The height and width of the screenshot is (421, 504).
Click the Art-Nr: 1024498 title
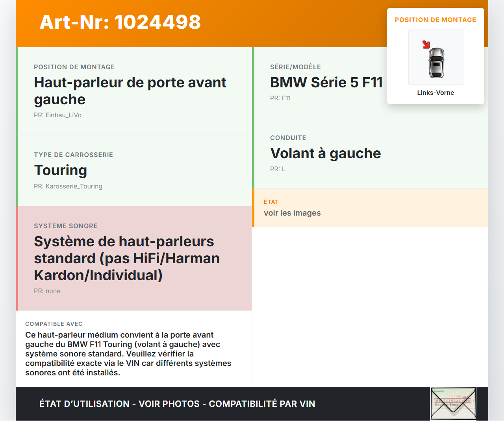pos(120,22)
